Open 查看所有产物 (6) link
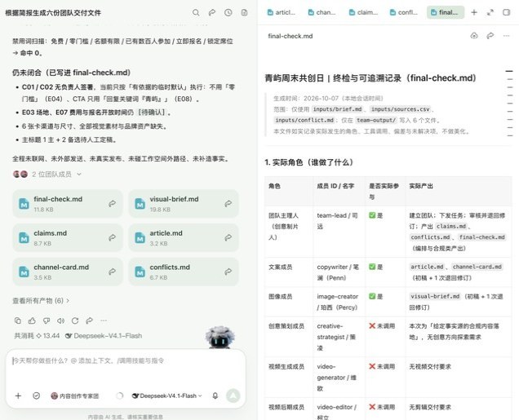Viewport: 519px width, 420px height. (x=41, y=301)
